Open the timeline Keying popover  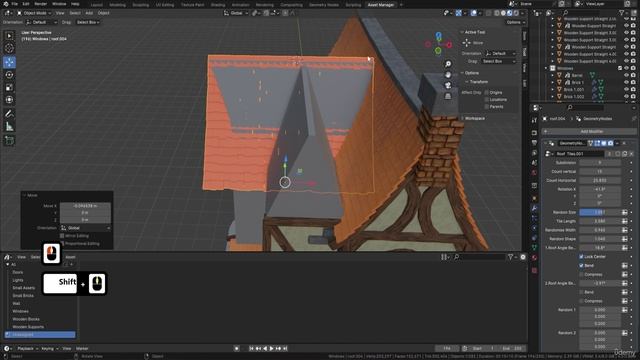[x=49, y=349]
